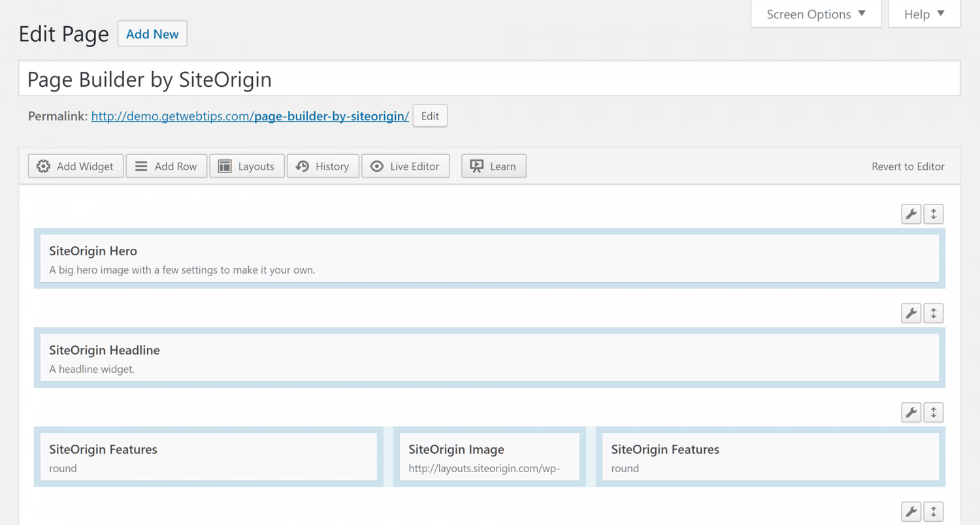Open the History panel
980x525 pixels.
[x=323, y=167]
